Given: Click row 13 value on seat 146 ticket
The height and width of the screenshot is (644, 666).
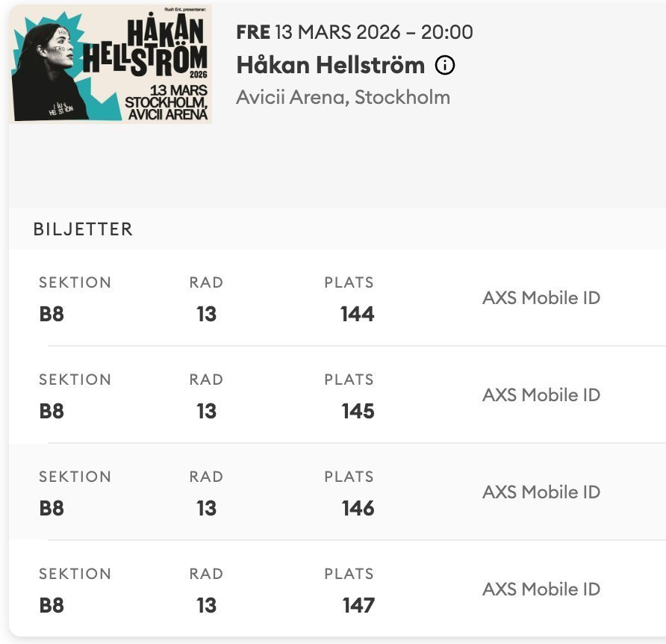Looking at the screenshot, I should (206, 509).
